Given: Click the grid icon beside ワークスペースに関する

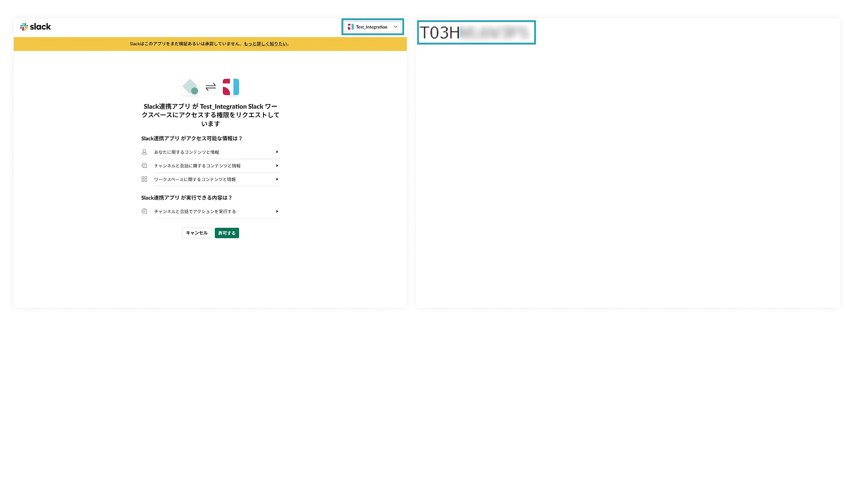Looking at the screenshot, I should [x=144, y=179].
